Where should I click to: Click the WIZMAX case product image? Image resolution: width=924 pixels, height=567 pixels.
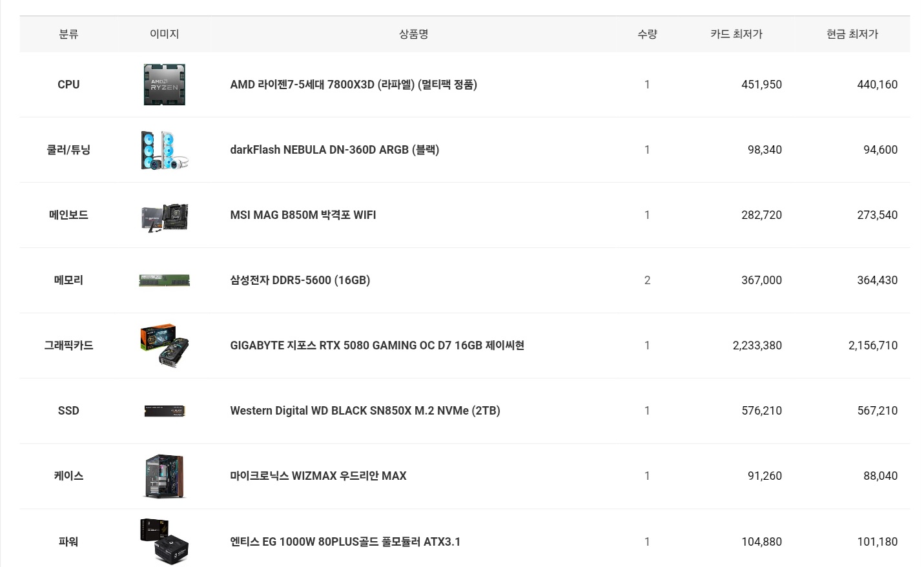pyautogui.click(x=164, y=476)
